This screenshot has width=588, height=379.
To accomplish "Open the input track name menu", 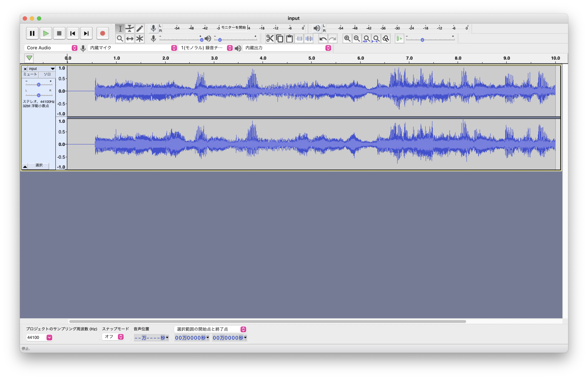I will 41,69.
